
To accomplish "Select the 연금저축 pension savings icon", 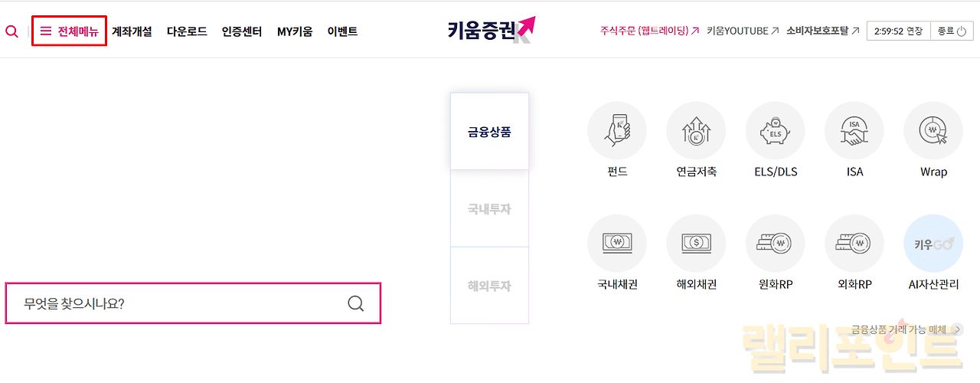I will [695, 132].
